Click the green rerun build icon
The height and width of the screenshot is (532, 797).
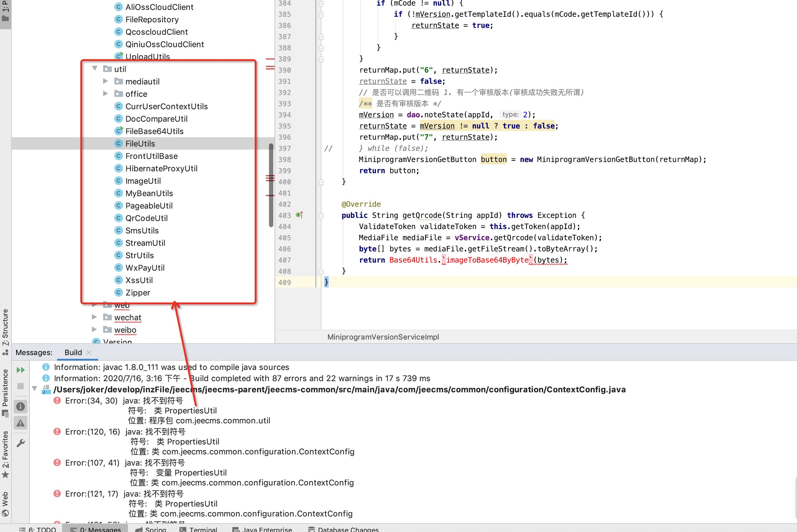pyautogui.click(x=20, y=370)
